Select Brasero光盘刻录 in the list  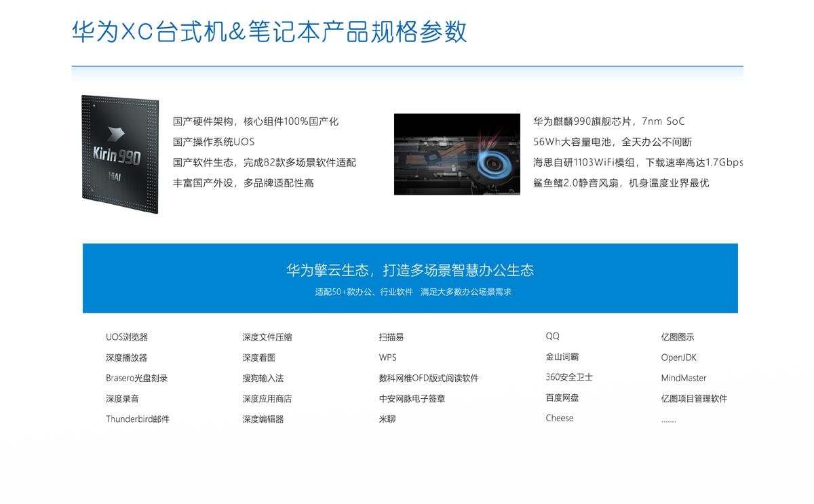pos(136,379)
